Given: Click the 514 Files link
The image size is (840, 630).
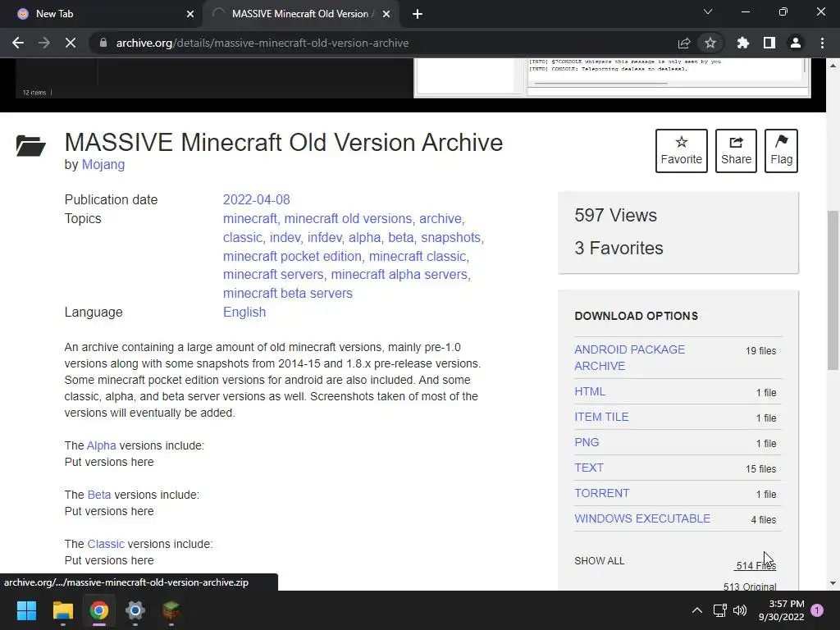Looking at the screenshot, I should (x=756, y=566).
